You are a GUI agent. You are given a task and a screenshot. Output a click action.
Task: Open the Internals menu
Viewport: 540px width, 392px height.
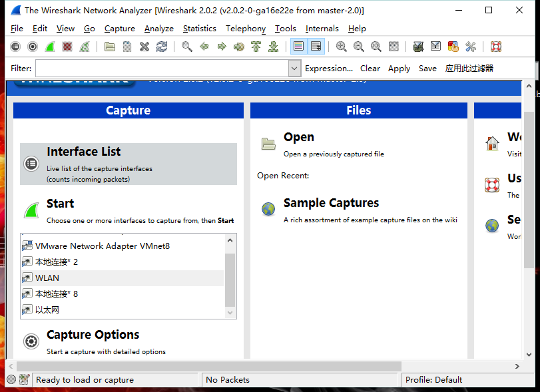pyautogui.click(x=322, y=29)
